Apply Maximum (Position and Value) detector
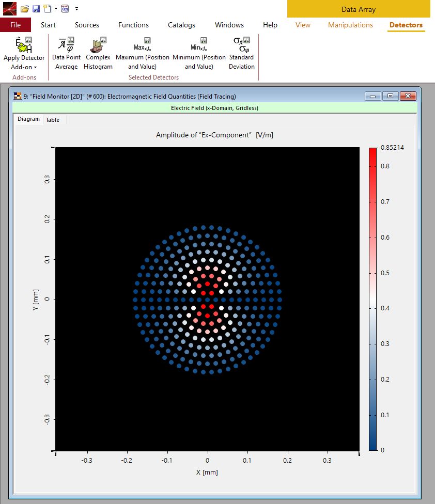Screen dimensions: 435x504 143,53
